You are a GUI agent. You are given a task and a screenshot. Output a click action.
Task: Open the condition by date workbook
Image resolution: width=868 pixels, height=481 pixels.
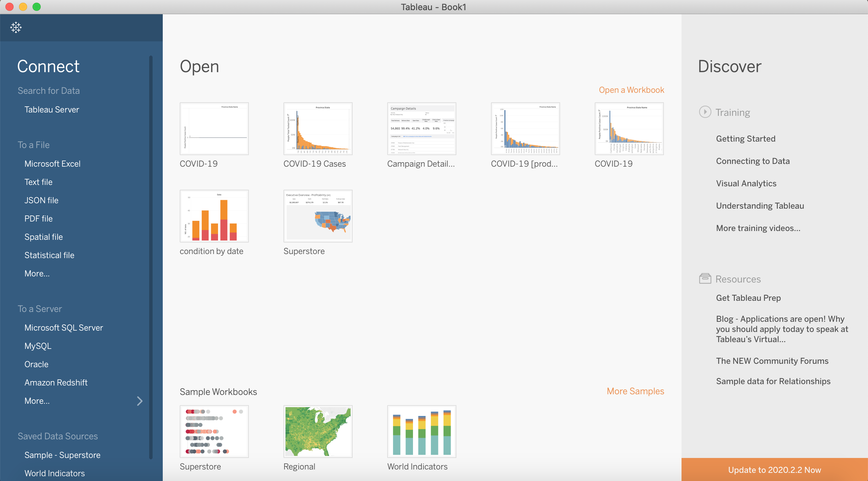214,216
